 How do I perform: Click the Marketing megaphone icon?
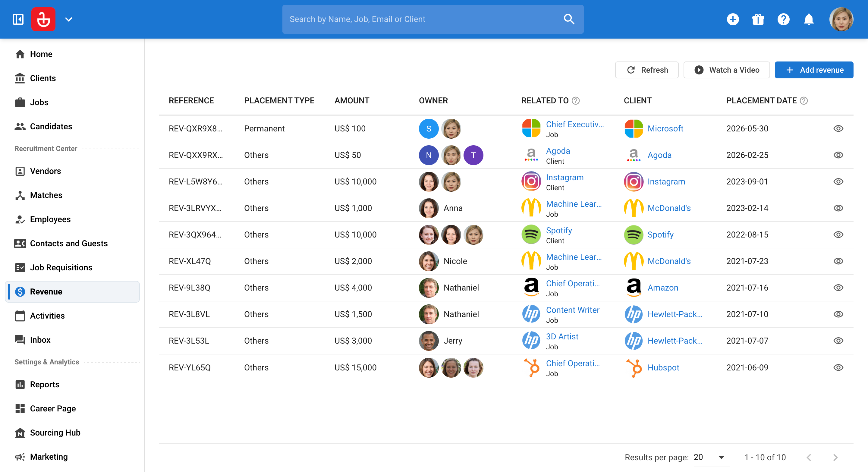20,457
